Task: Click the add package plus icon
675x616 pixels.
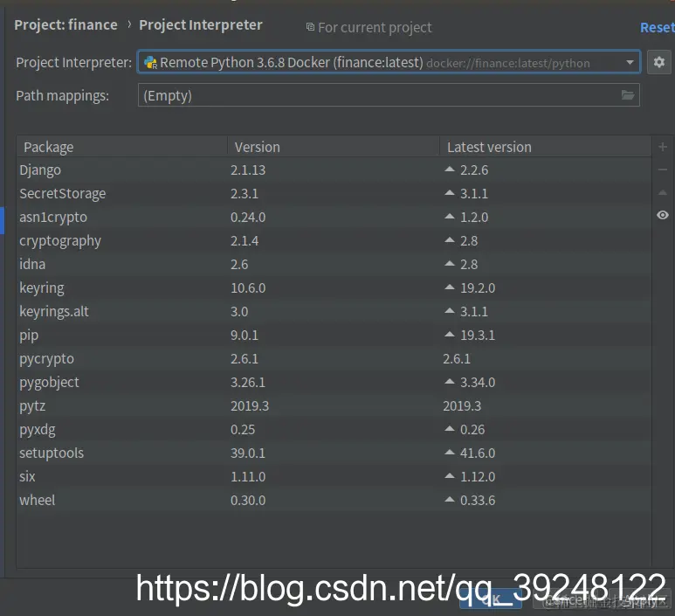Action: tap(663, 147)
